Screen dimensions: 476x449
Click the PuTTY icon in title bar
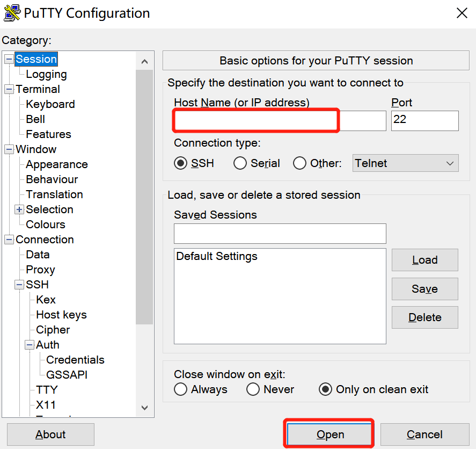[x=12, y=13]
